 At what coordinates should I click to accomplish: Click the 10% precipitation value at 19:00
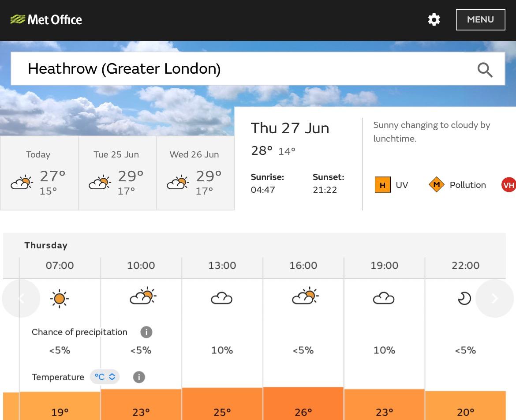tap(385, 350)
